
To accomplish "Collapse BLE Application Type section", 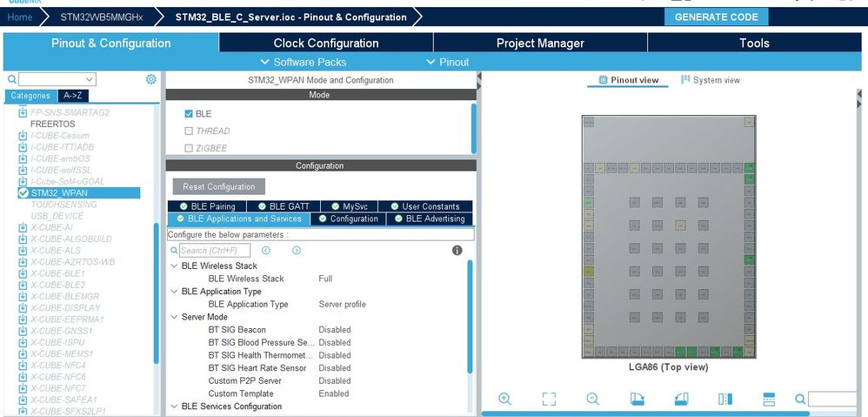I will pos(174,292).
